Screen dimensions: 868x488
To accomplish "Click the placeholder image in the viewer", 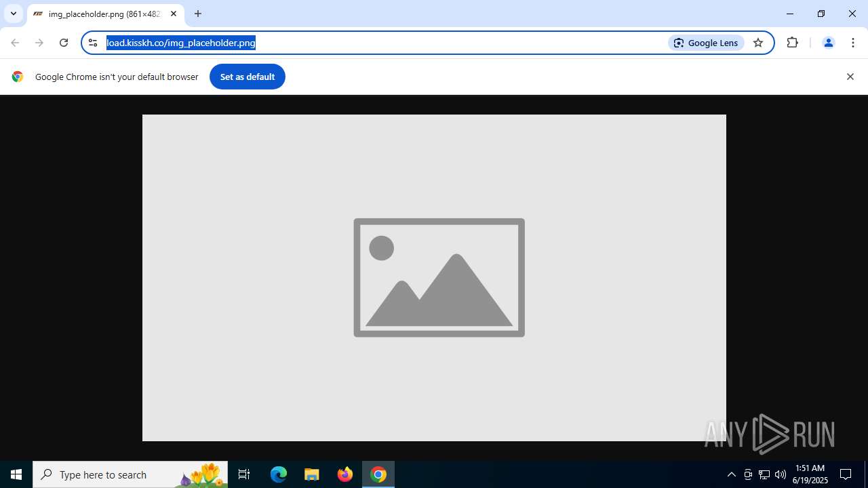I will click(x=434, y=278).
